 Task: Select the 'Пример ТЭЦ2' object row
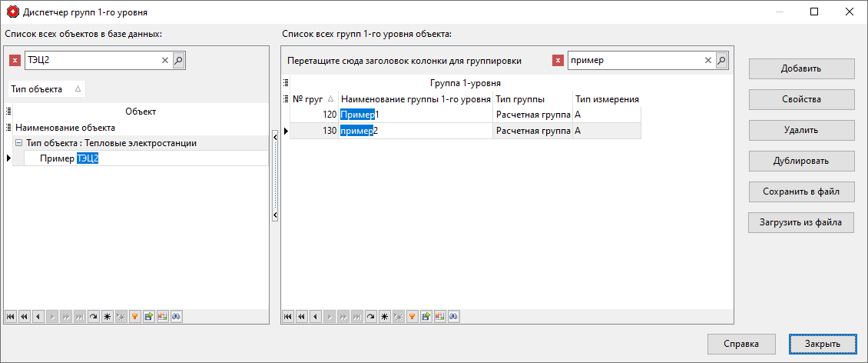[x=69, y=158]
